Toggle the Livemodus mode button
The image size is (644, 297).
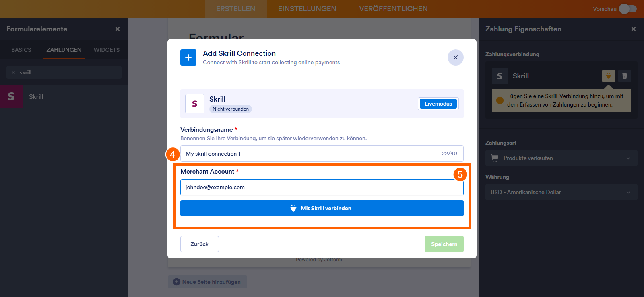(438, 104)
